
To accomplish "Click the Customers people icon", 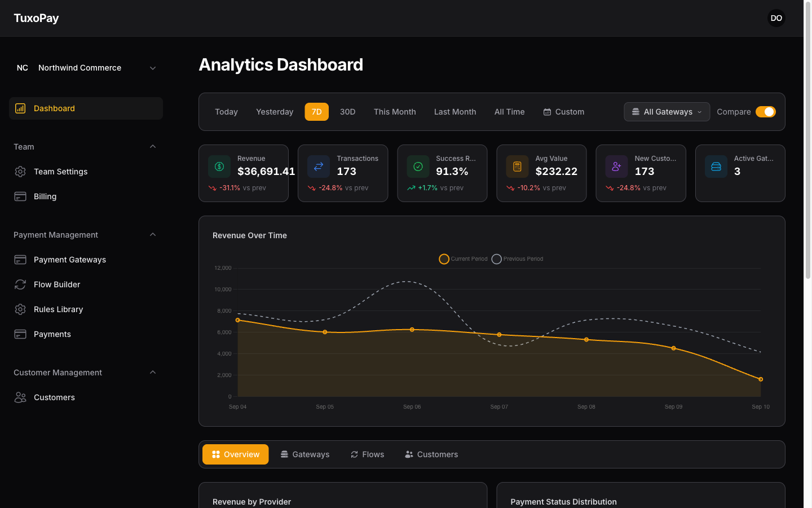I will (20, 397).
